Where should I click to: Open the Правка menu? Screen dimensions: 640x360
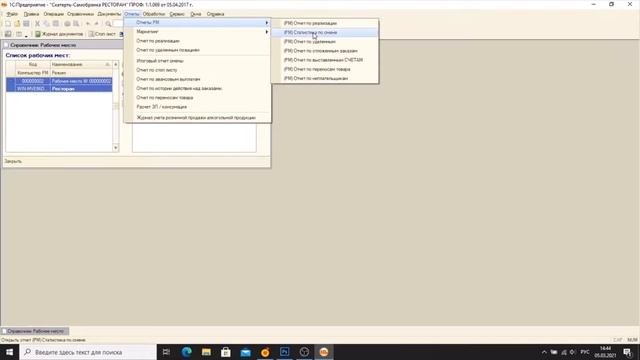31,14
